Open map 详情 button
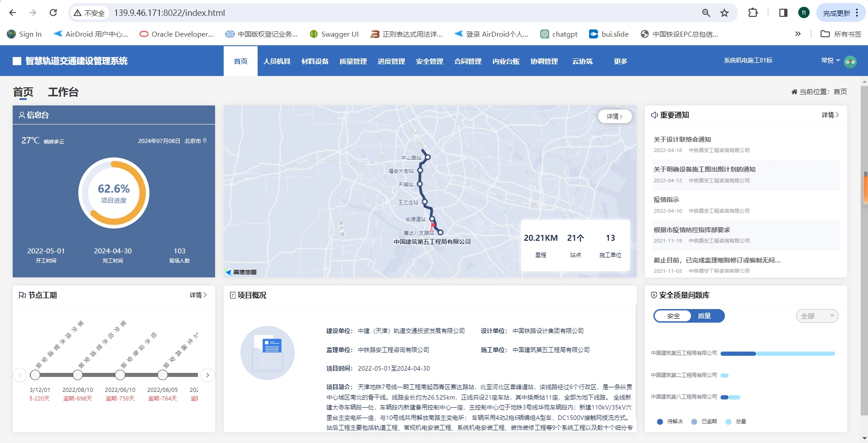868x443 pixels. (x=615, y=116)
